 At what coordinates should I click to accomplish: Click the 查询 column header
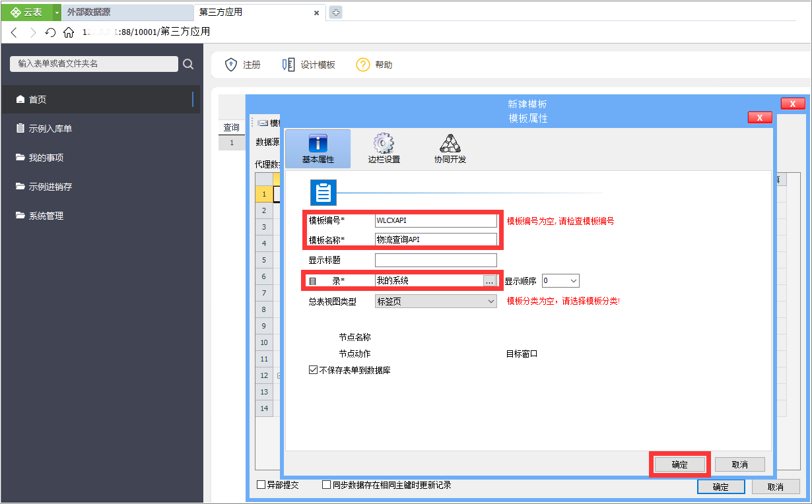click(x=232, y=127)
